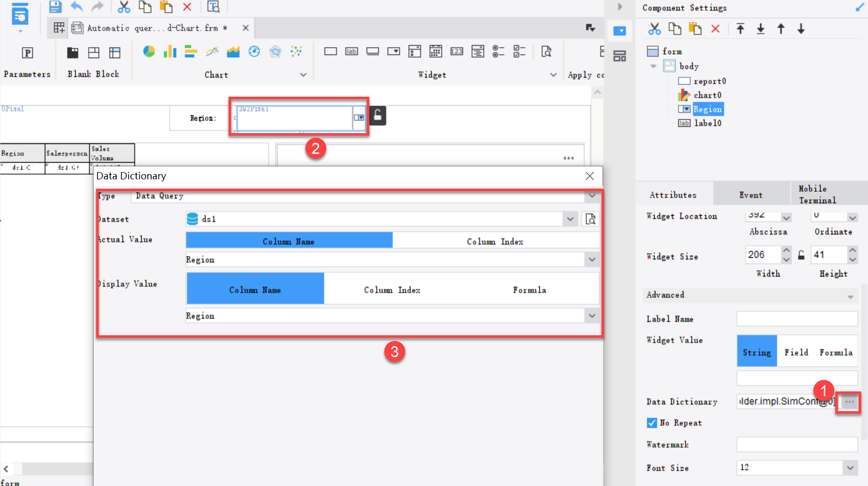The width and height of the screenshot is (868, 486).
Task: Paste using the top toolbar clipboard icon
Action: (166, 7)
